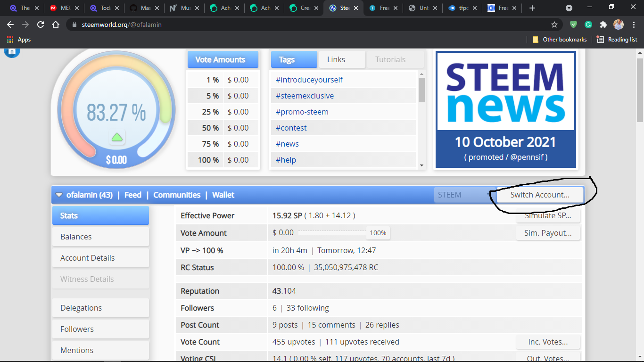Click the blue home icon at top-left of page
The height and width of the screenshot is (362, 644).
12,51
